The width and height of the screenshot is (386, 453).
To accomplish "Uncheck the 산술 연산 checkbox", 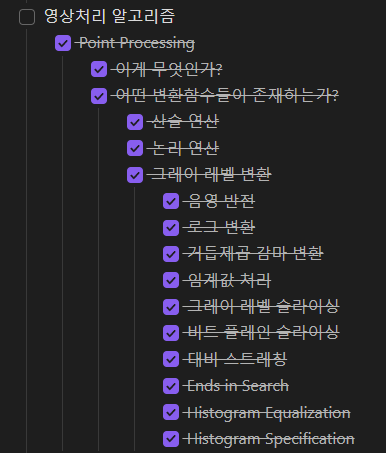I will tap(135, 122).
